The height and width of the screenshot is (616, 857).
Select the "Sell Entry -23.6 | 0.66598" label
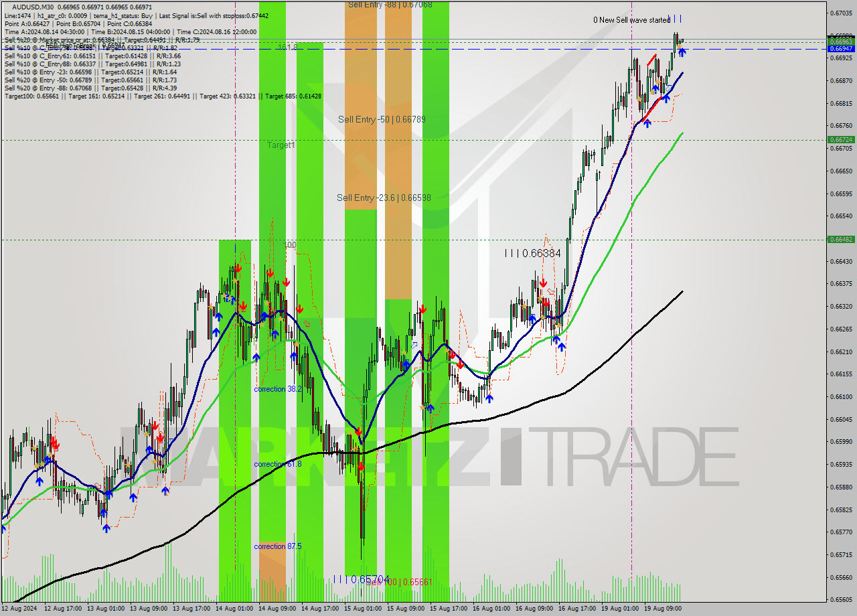384,198
